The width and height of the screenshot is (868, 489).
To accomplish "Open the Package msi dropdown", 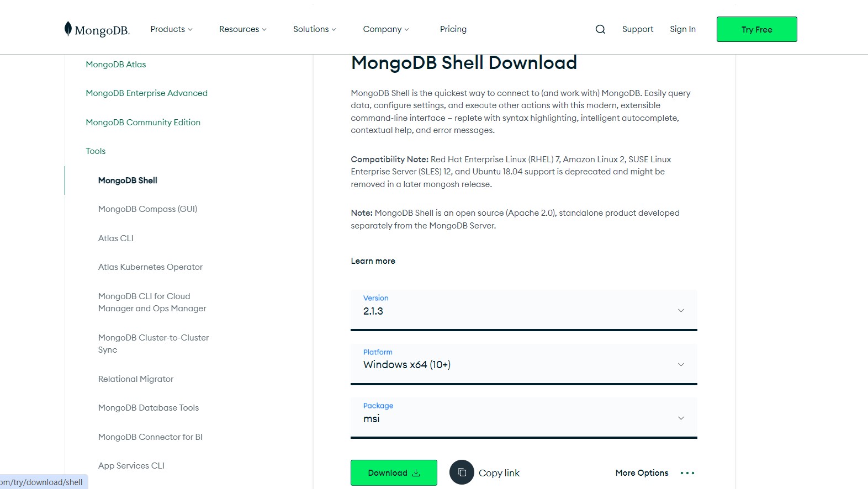I will pos(523,418).
